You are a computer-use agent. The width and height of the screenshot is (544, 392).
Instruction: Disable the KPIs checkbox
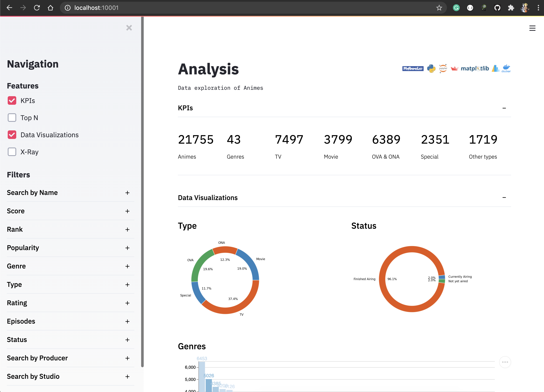pyautogui.click(x=12, y=100)
